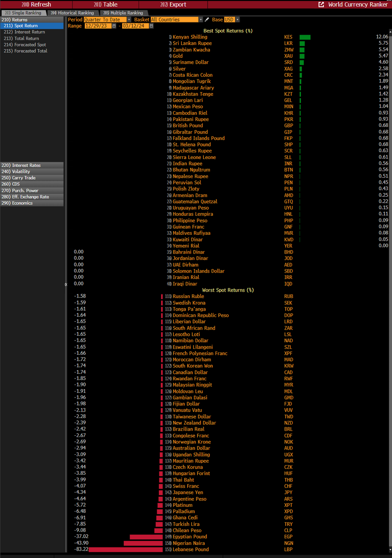Click the Costa Rican Colon entry
Image resolution: width=392 pixels, height=558 pixels.
pos(193,75)
